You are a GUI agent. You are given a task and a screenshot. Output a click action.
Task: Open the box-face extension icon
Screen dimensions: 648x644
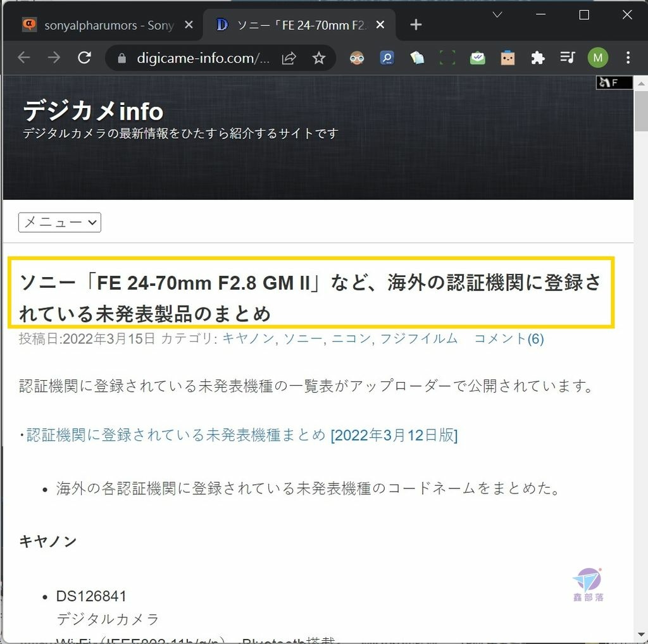pos(508,58)
